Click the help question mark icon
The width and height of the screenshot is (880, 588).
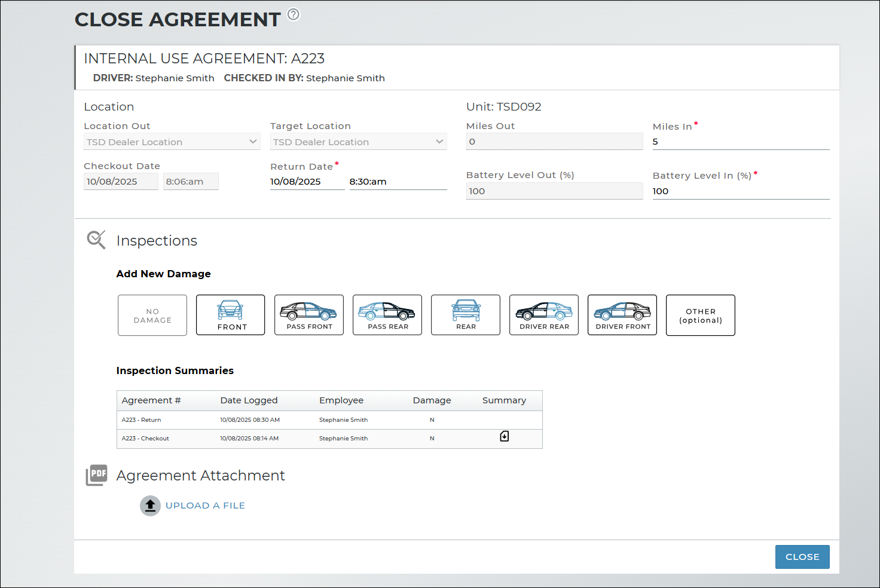click(x=294, y=14)
